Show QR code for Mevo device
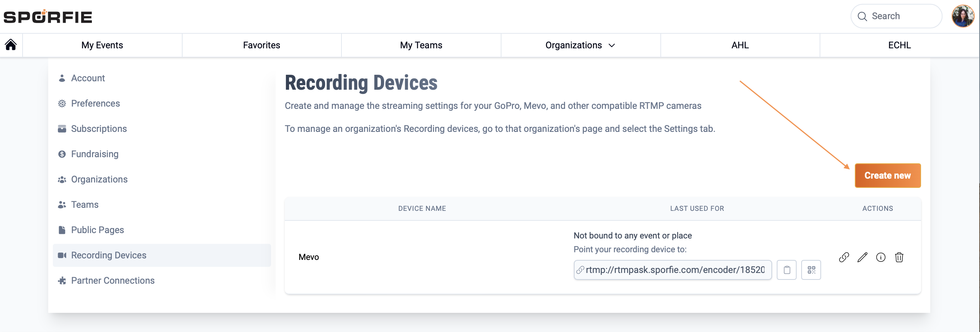 [811, 270]
